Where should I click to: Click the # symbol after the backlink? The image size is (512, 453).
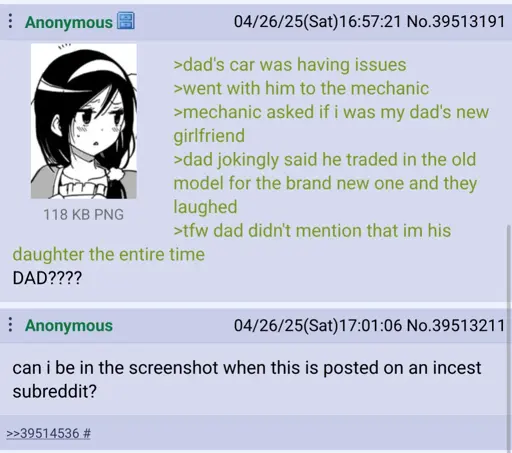point(87,433)
